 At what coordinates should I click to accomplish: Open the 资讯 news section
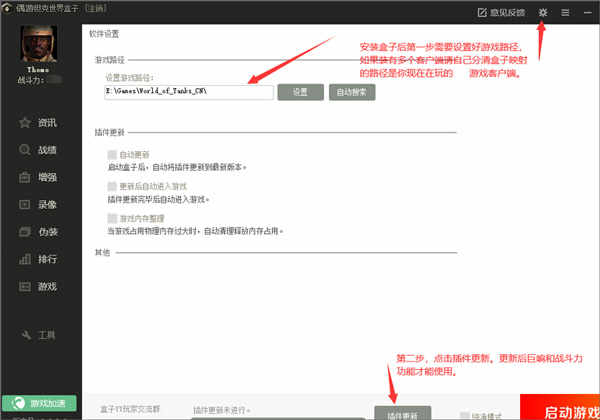(38, 122)
